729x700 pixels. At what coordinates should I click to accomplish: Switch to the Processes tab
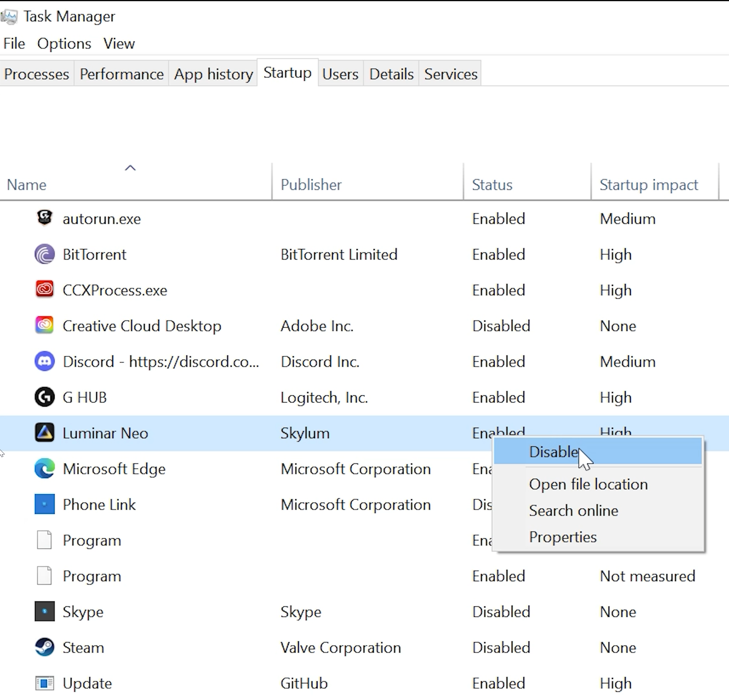click(36, 74)
